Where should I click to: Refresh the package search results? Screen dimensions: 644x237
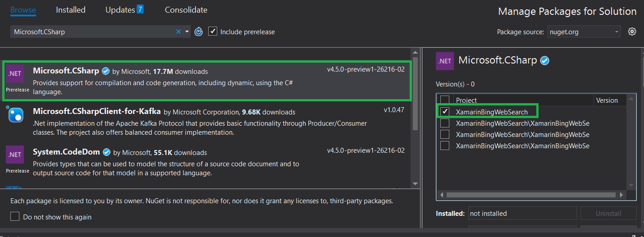pos(199,32)
